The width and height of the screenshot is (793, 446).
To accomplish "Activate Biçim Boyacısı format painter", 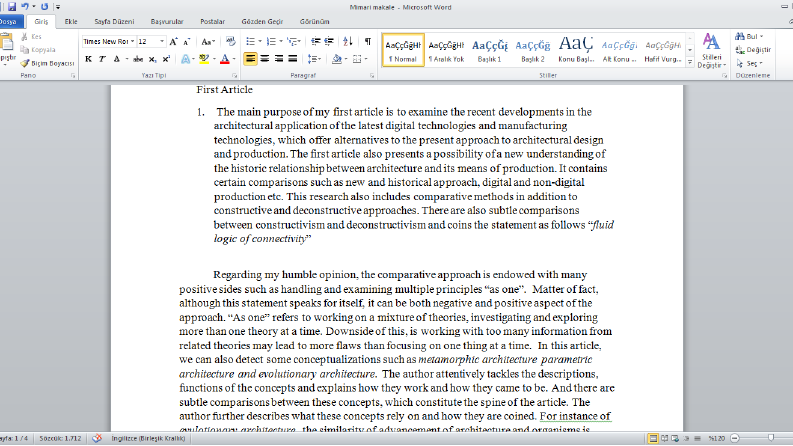I will tap(47, 63).
